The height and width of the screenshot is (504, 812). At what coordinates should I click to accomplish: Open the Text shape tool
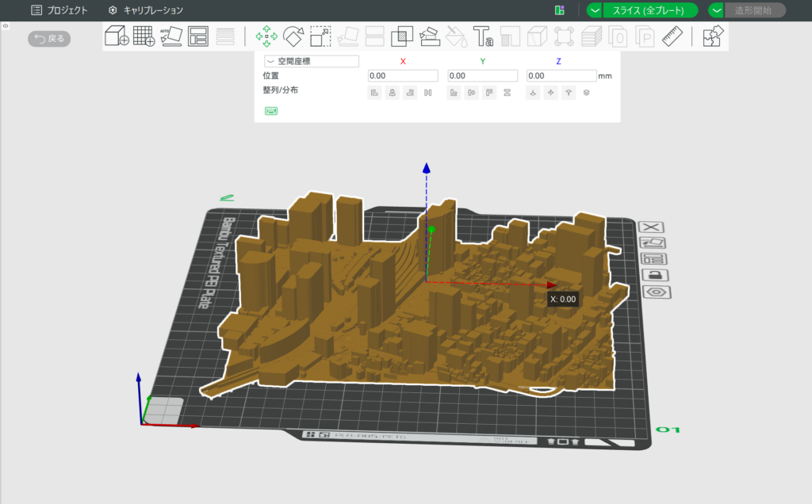click(483, 36)
